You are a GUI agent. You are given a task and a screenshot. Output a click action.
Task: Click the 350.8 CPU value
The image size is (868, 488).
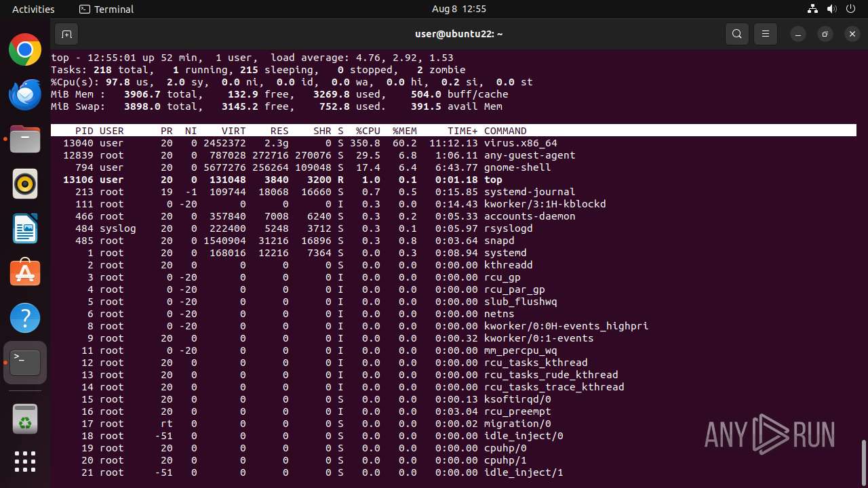coord(365,143)
